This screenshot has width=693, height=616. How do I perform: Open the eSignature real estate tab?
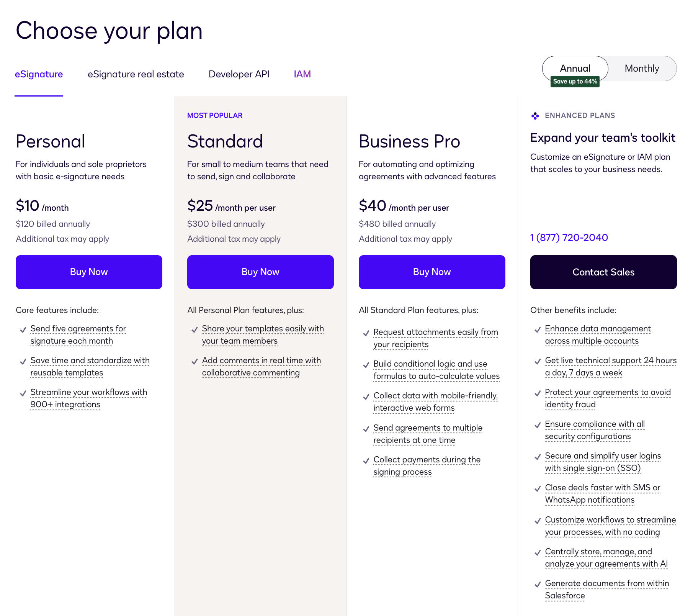click(136, 74)
